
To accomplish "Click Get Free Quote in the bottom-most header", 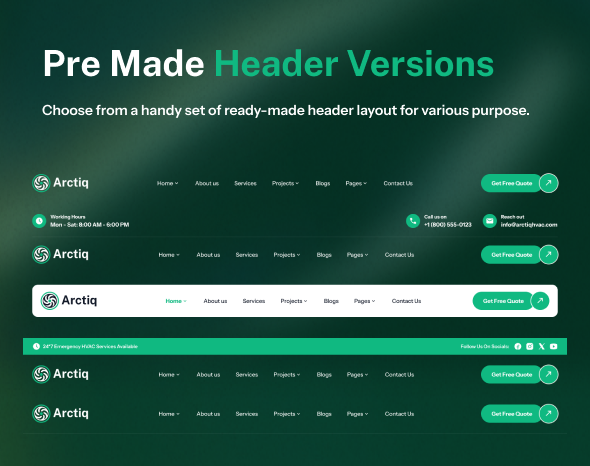I will 511,414.
